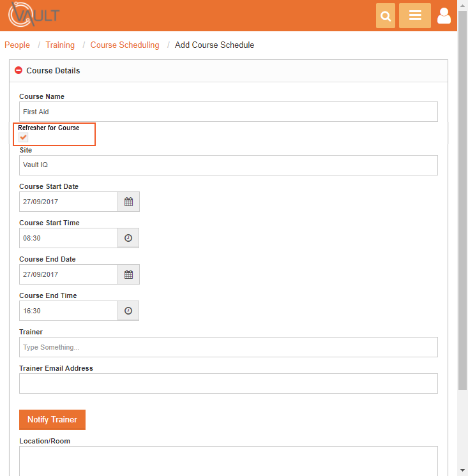
Task: Click the Notify Trainer button
Action: pyautogui.click(x=52, y=420)
